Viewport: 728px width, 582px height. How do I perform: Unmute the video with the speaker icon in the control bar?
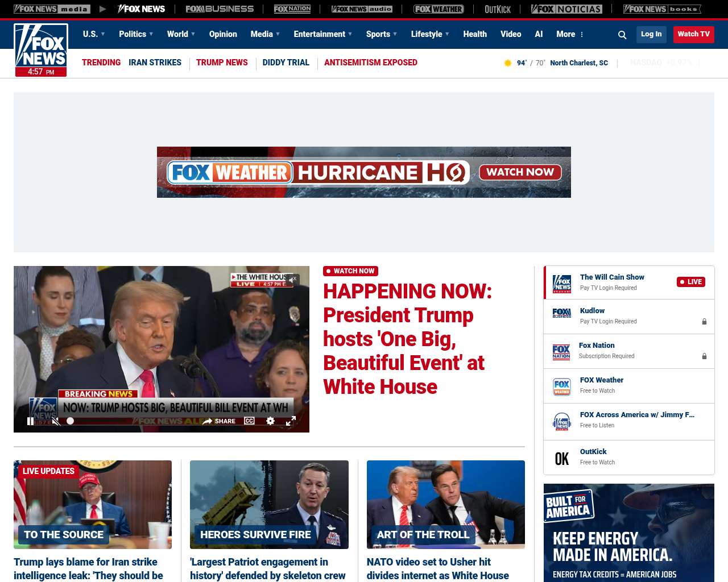pyautogui.click(x=55, y=421)
